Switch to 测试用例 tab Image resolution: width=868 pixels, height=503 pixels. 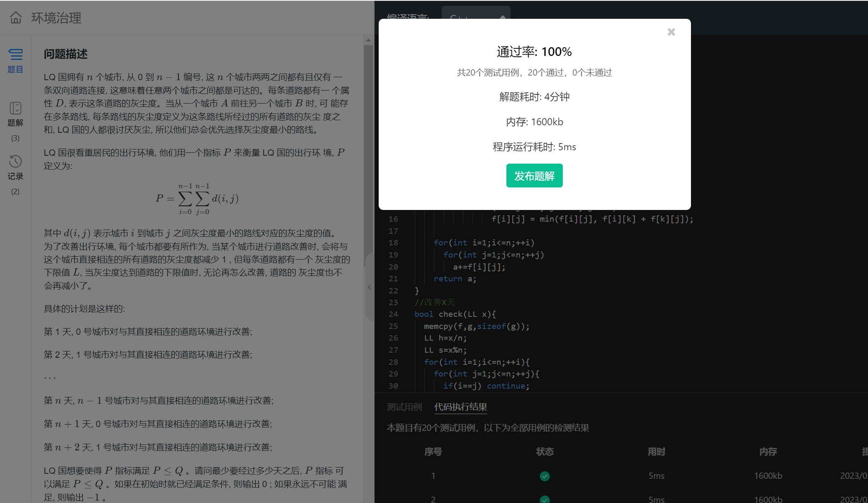(x=404, y=407)
